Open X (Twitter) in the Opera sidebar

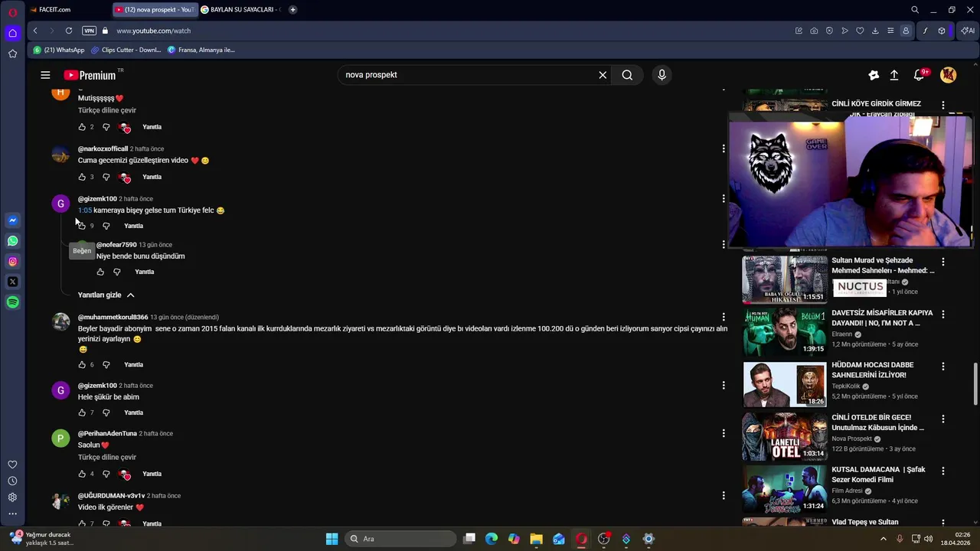pyautogui.click(x=12, y=282)
